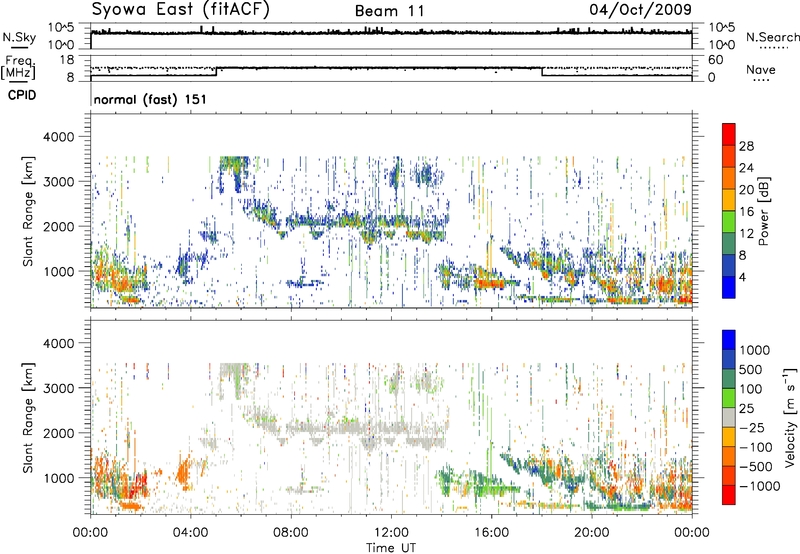The image size is (800, 554).
Task: Select the "−100" label on the Velocity colorbar
Action: (756, 447)
